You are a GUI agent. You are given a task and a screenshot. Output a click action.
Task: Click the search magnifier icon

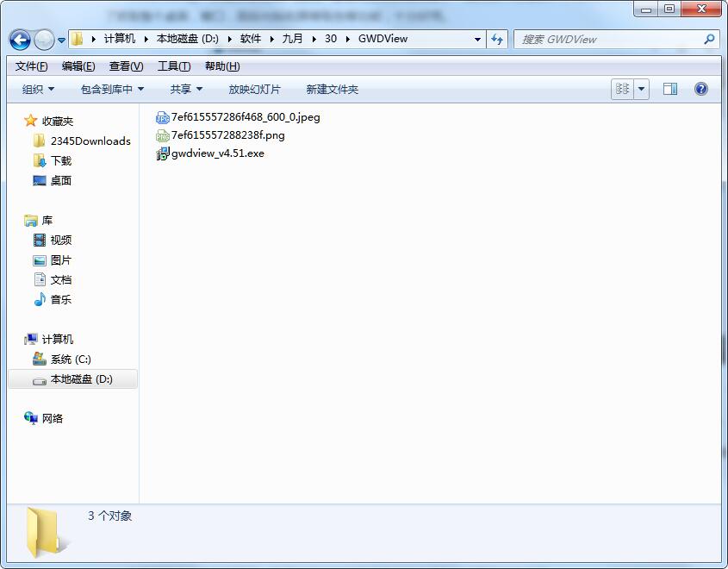(709, 39)
